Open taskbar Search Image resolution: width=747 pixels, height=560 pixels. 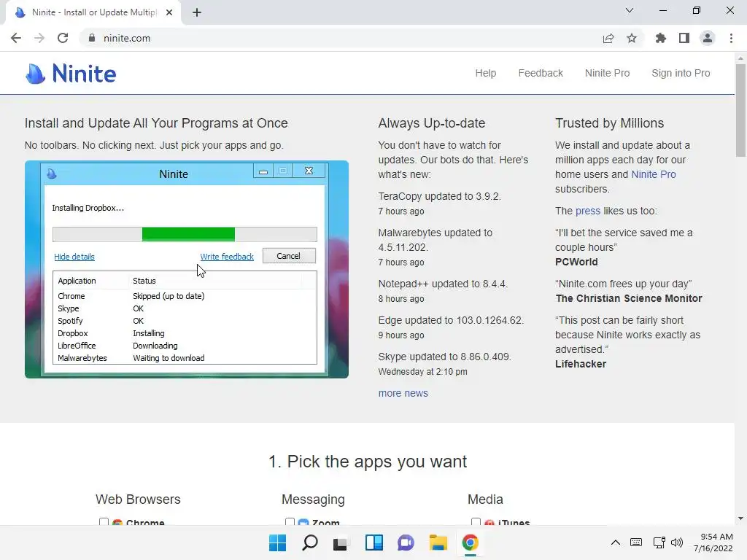coord(309,542)
